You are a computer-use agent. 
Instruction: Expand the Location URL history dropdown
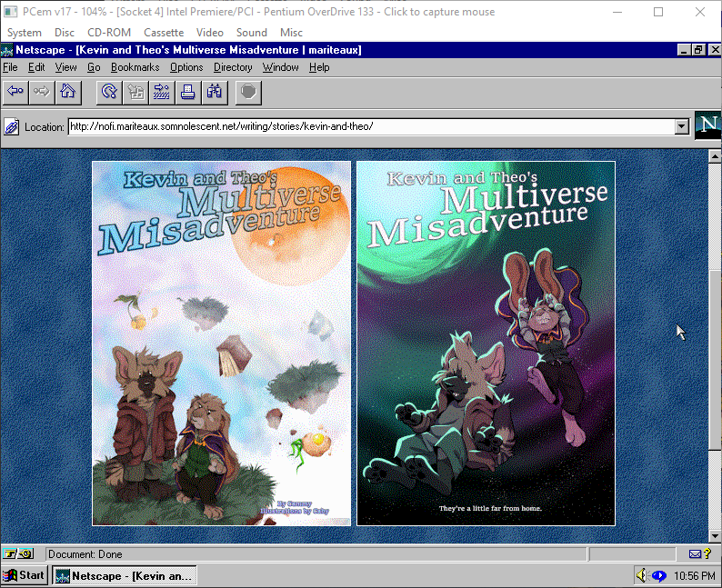coord(682,126)
